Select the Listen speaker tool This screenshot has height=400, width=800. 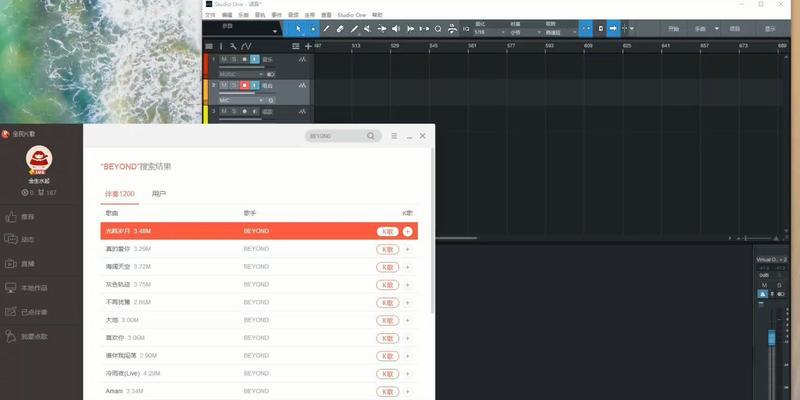pos(395,29)
